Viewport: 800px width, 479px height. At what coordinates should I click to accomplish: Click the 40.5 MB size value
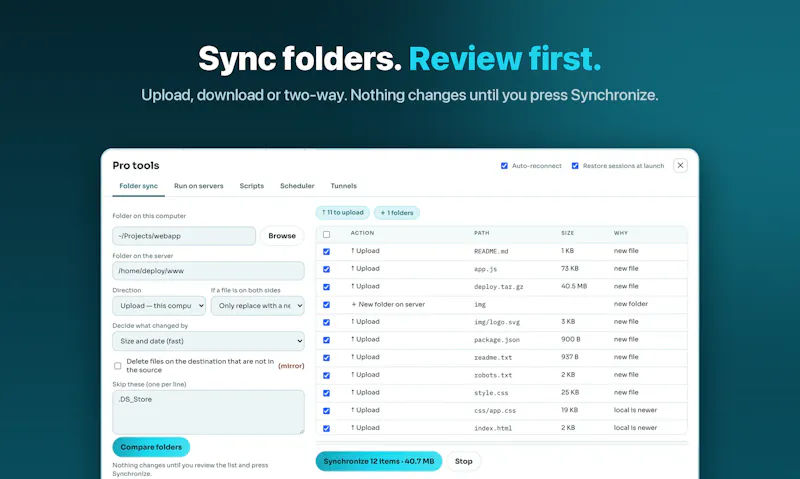(x=574, y=286)
